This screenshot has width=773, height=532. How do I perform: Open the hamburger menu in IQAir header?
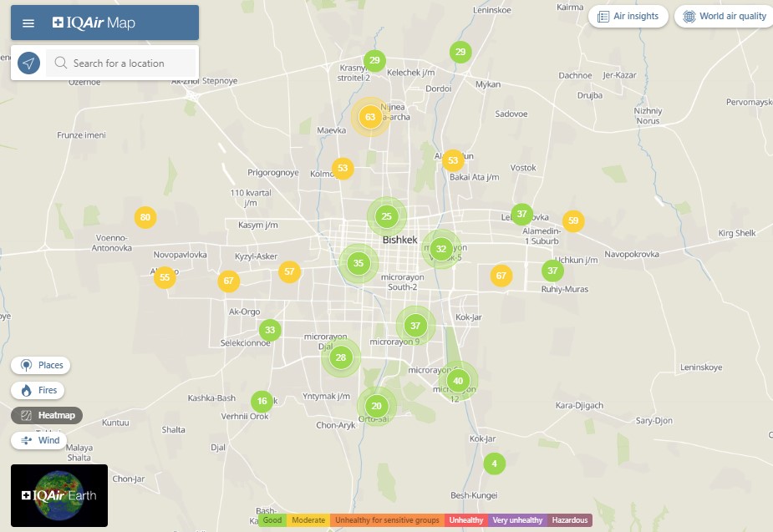tap(28, 23)
